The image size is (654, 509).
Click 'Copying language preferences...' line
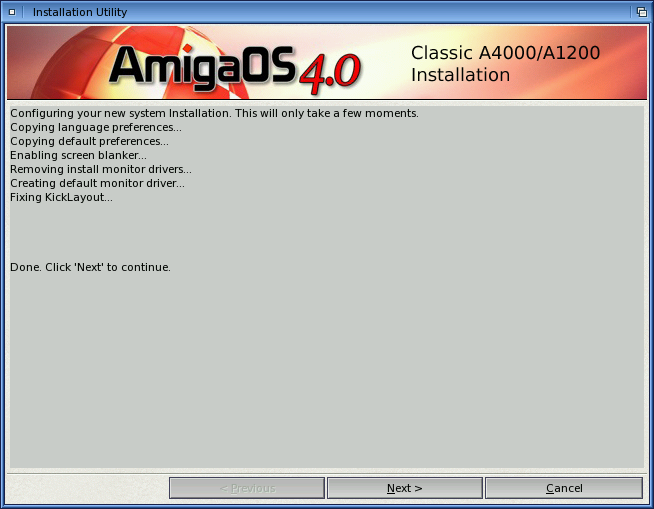pyautogui.click(x=96, y=127)
